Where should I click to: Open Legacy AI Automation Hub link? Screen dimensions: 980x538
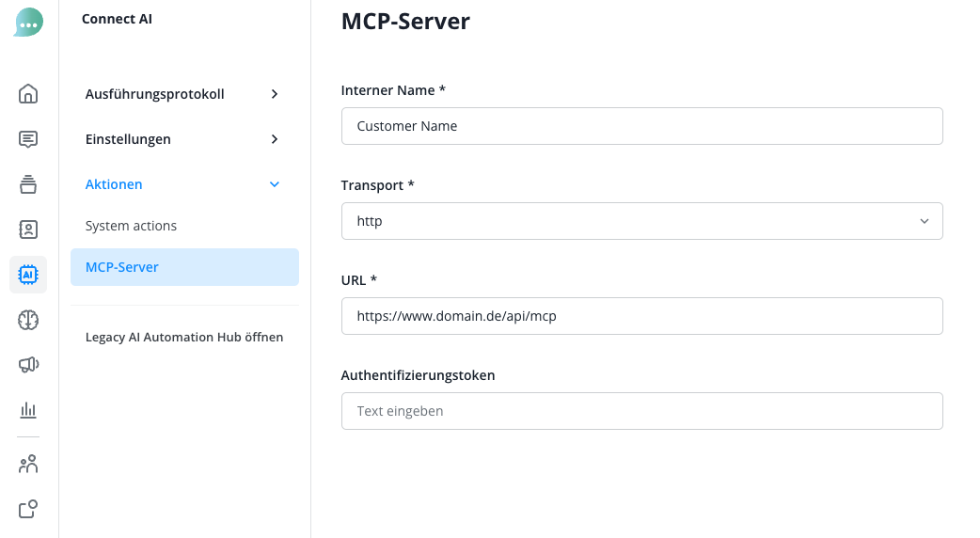[x=184, y=337]
